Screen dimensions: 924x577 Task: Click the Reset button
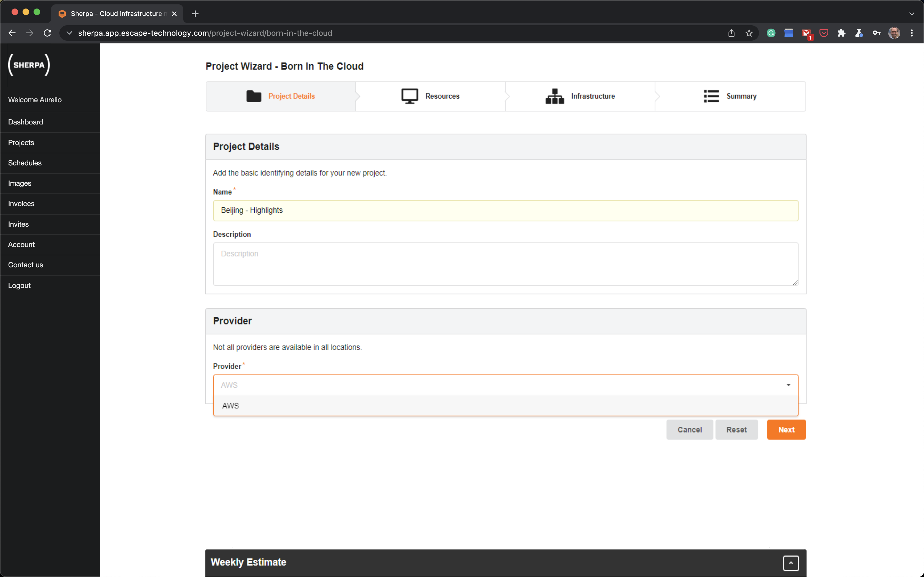(736, 429)
